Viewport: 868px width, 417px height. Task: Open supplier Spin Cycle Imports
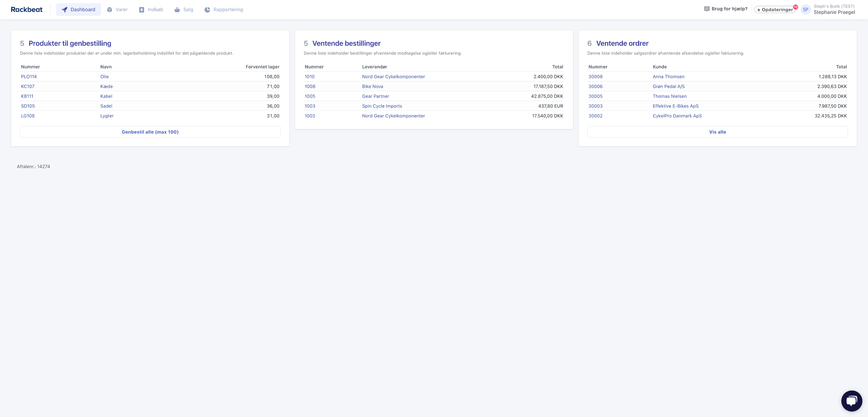click(x=382, y=106)
